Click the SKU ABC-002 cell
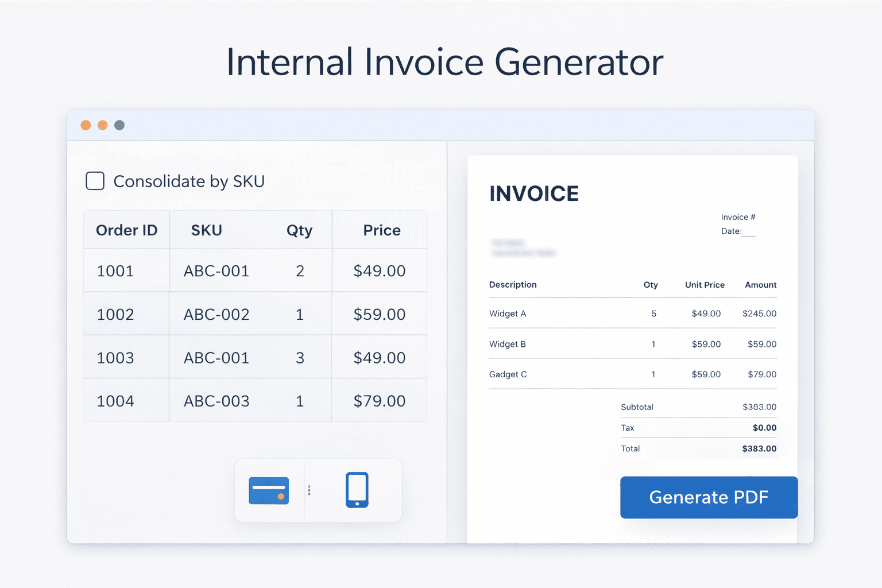 pos(216,314)
